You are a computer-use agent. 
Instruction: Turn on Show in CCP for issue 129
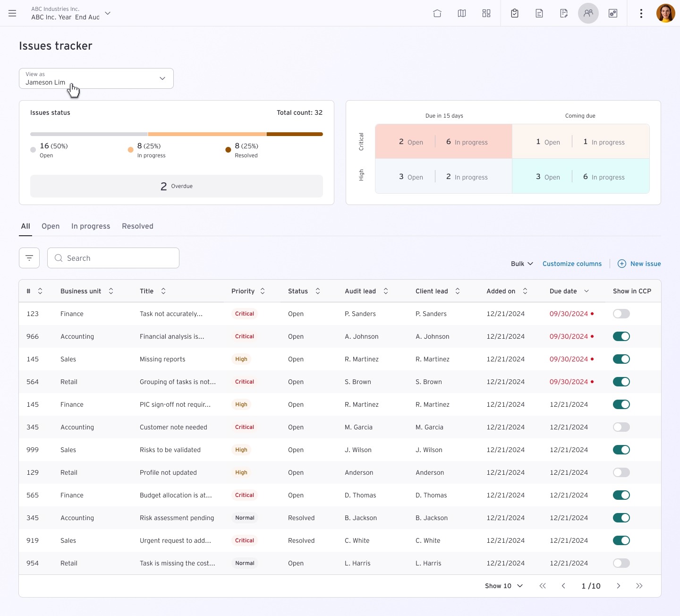click(621, 472)
